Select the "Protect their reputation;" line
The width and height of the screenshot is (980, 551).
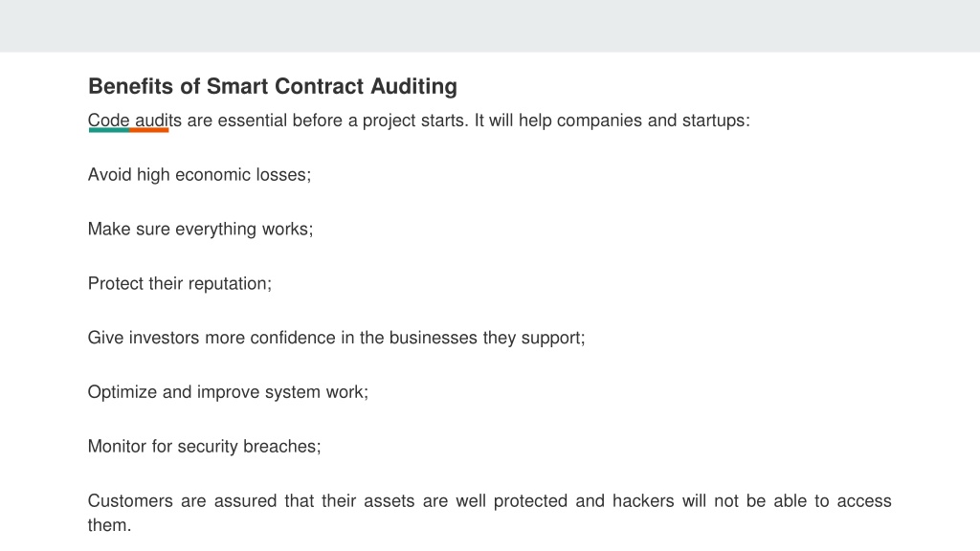[180, 283]
